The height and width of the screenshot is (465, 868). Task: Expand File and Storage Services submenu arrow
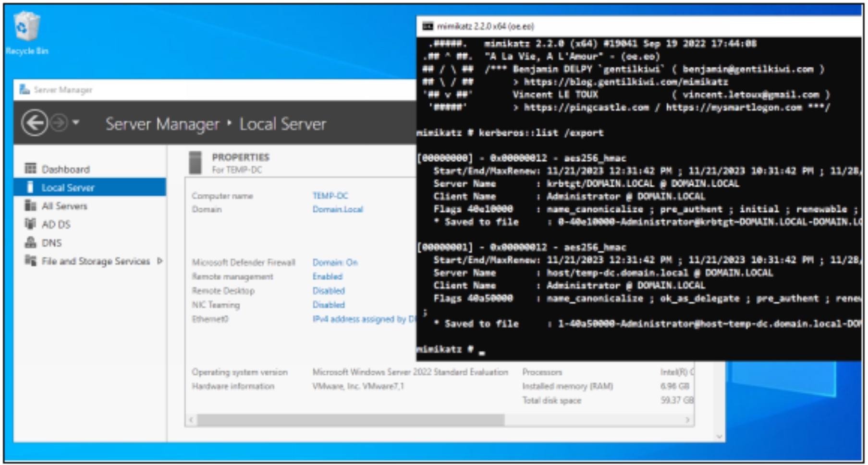(160, 261)
